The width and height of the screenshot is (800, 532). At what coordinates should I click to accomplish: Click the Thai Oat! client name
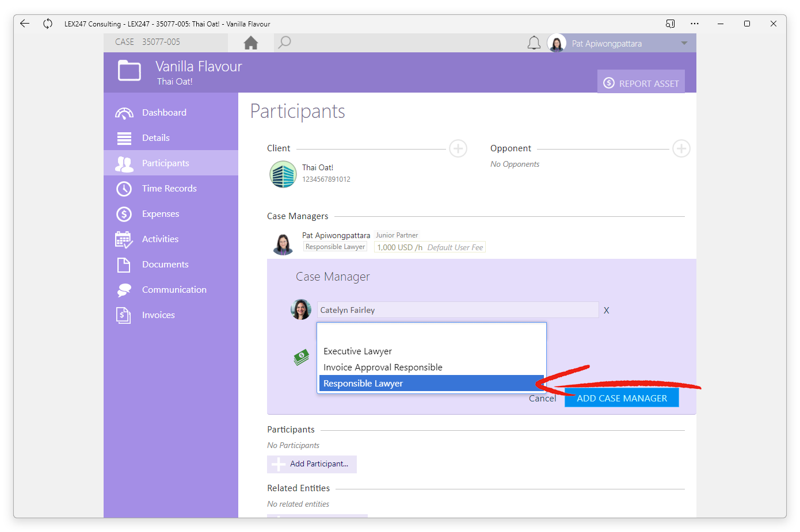318,167
